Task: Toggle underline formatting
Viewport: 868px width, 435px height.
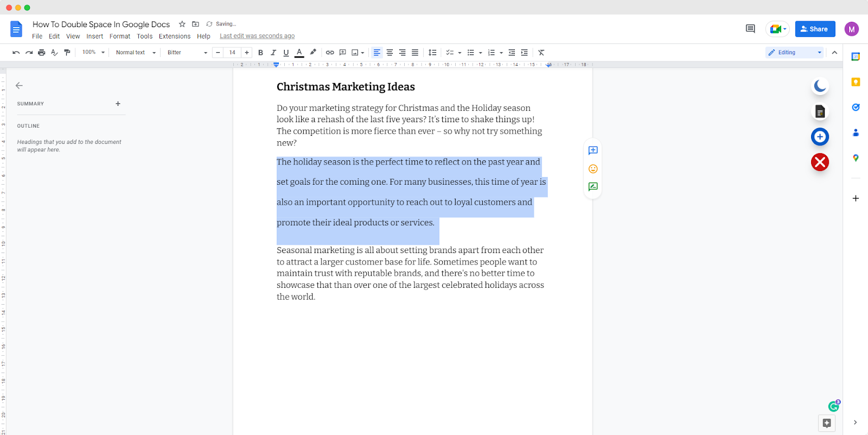Action: tap(286, 53)
